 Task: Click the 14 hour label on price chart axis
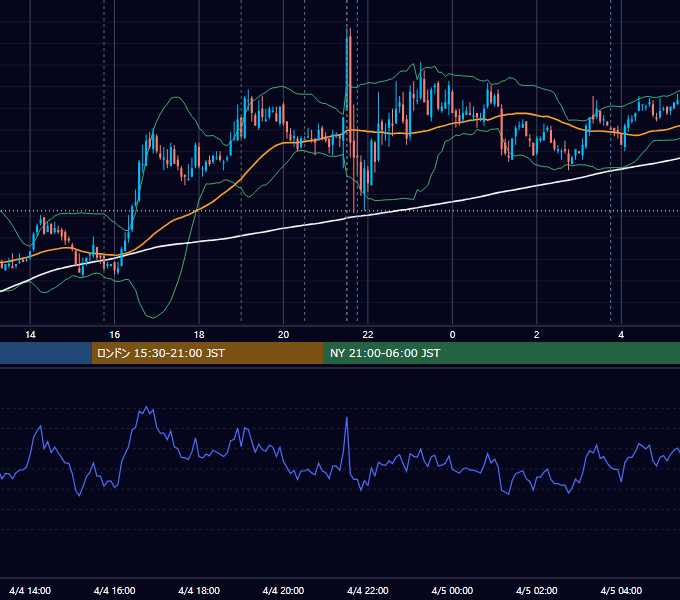[x=30, y=335]
